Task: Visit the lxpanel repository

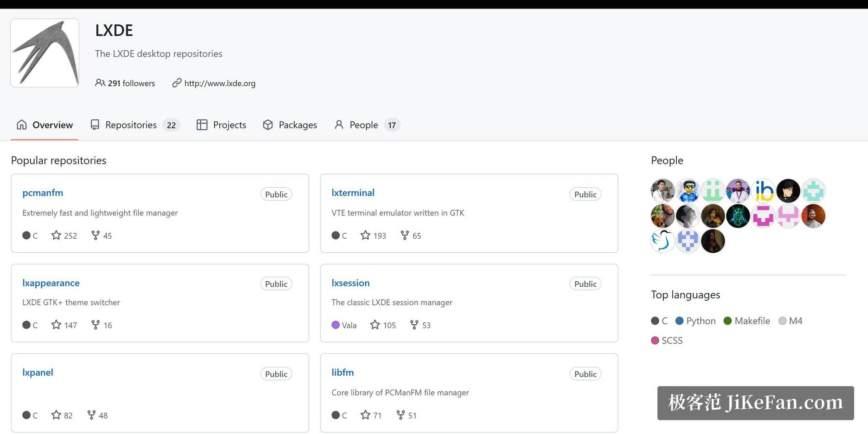Action: tap(38, 373)
